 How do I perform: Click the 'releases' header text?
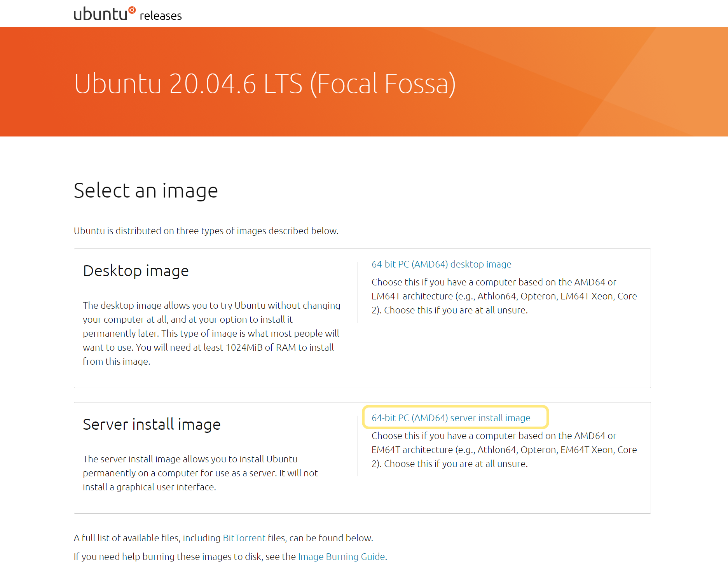pyautogui.click(x=161, y=16)
